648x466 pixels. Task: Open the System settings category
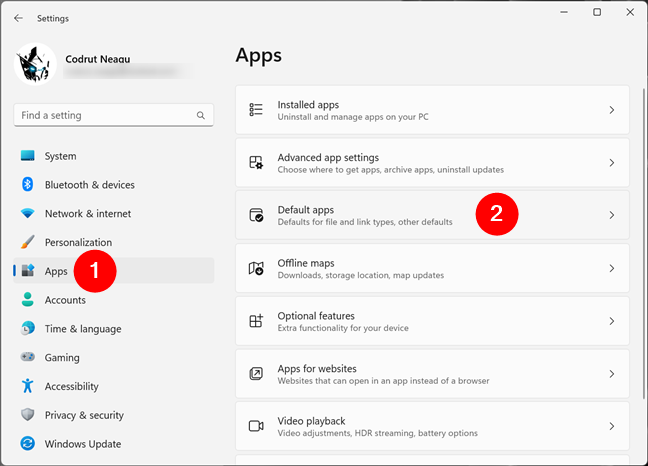[114, 156]
